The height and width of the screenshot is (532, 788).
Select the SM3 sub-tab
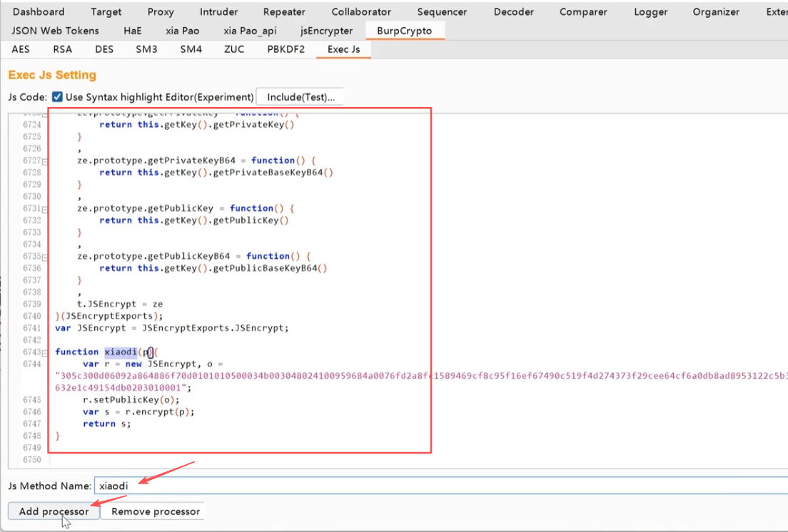(146, 49)
